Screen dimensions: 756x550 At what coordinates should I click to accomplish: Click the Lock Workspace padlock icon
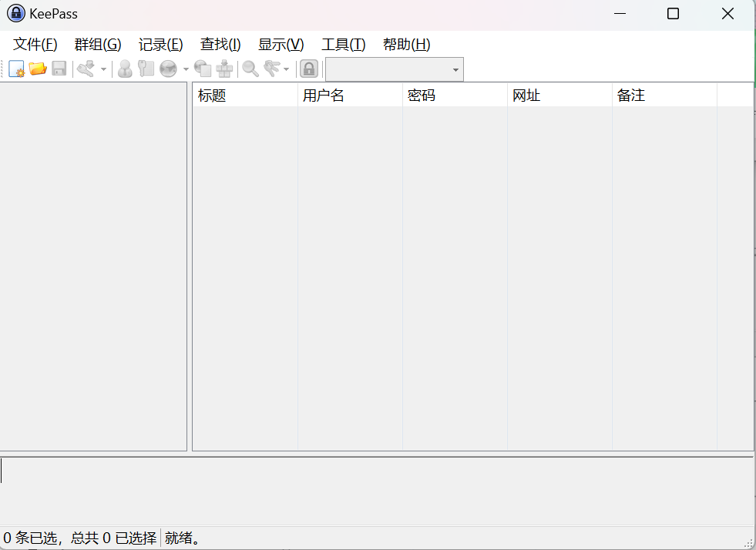[x=309, y=69]
